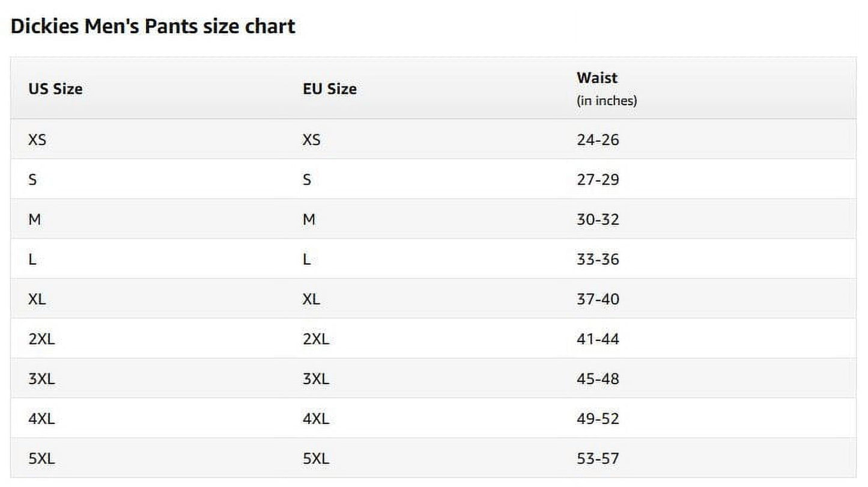Viewport: 868px width, 487px height.
Task: Select the EU Size column header
Action: (329, 89)
